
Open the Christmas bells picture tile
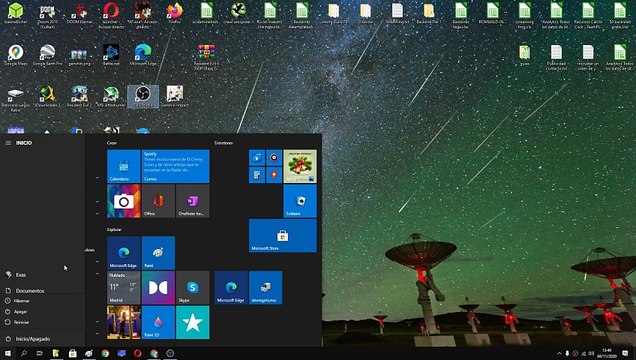click(300, 166)
